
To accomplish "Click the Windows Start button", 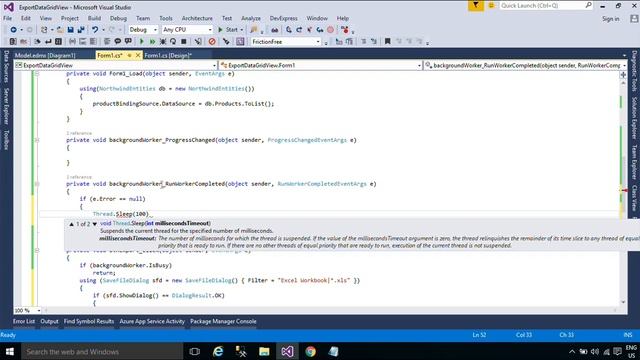I will 10,351.
